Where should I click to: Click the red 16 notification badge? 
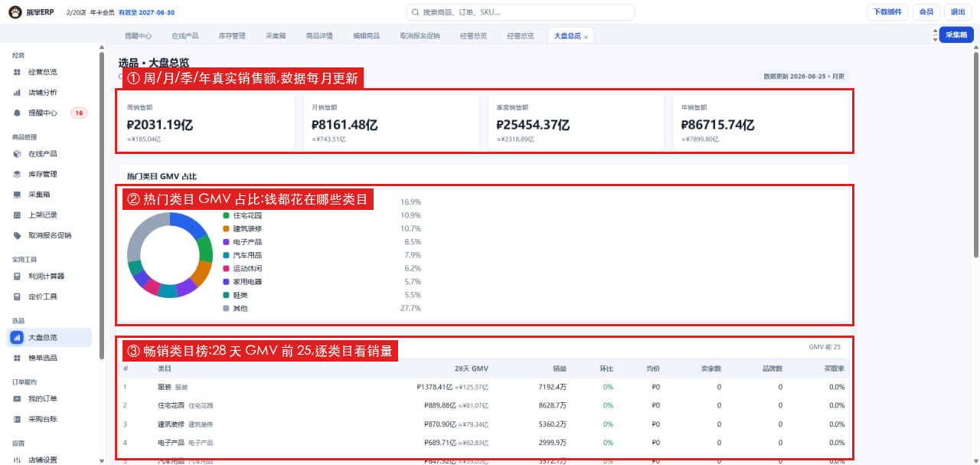tap(79, 113)
